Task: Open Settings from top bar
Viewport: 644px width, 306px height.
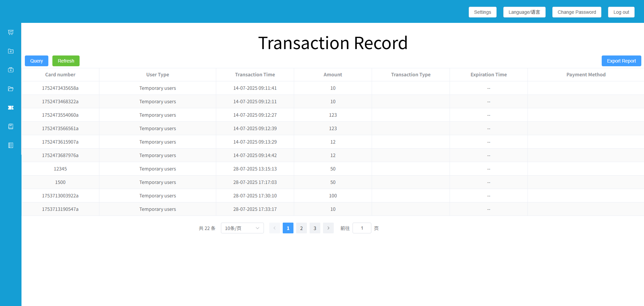Action: point(482,12)
